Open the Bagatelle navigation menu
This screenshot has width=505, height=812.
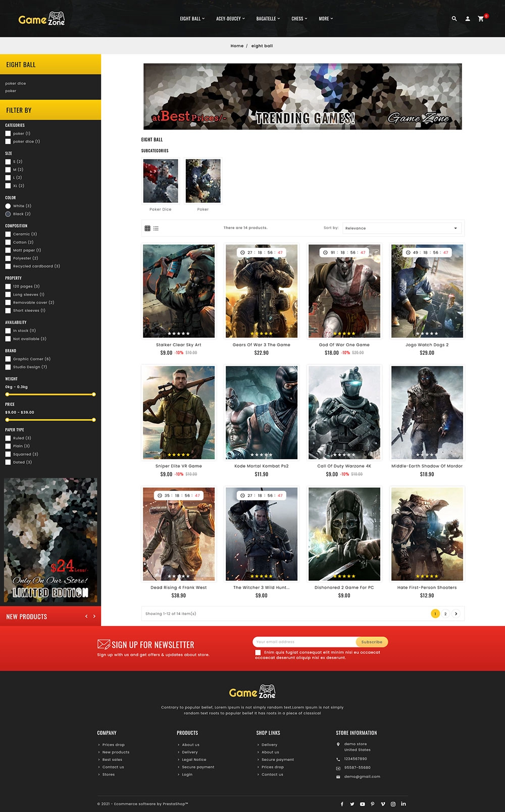tap(268, 19)
